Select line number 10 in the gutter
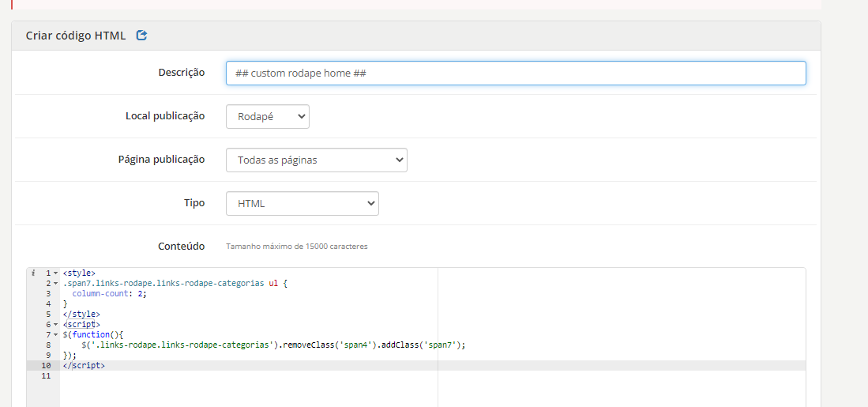868x407 pixels. (47, 366)
